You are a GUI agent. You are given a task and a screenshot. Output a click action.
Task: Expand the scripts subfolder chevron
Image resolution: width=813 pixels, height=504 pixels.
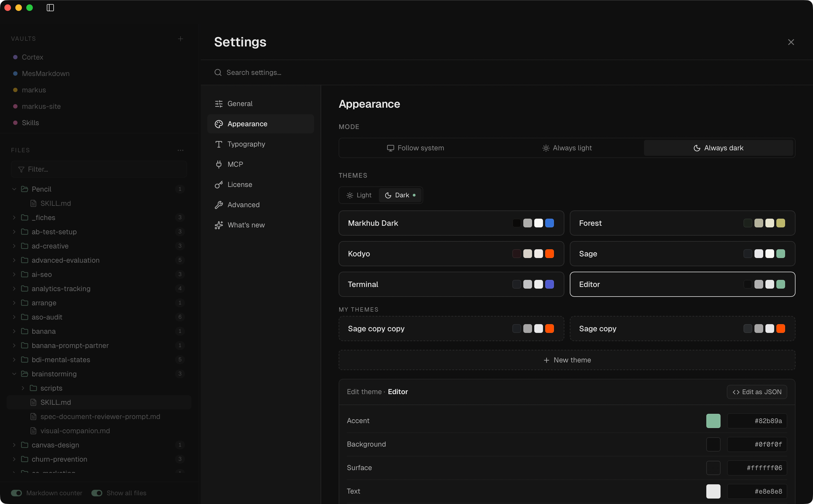23,388
